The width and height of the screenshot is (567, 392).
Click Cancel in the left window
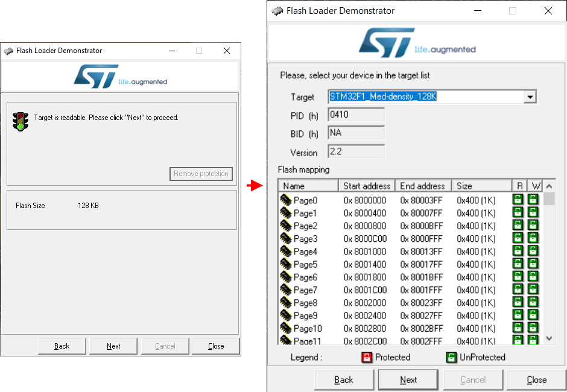165,346
